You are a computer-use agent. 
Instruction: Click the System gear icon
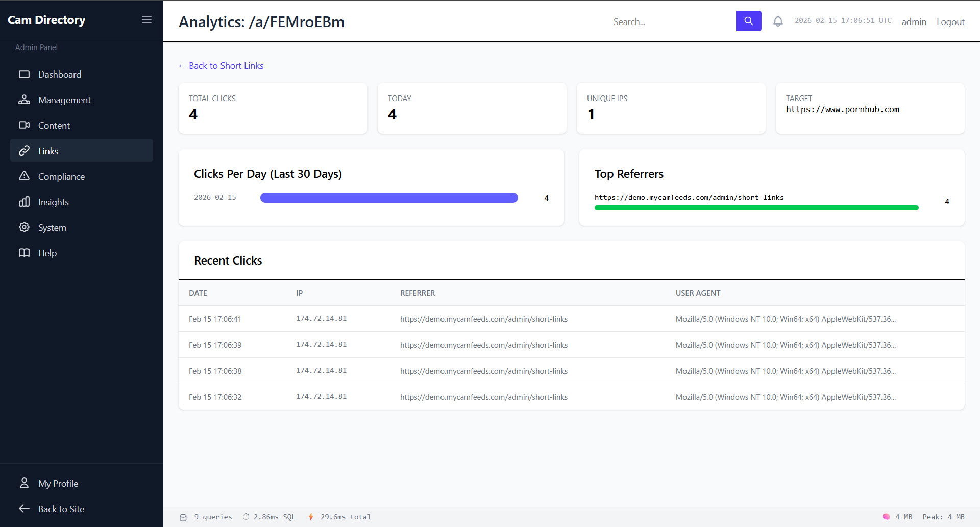(24, 227)
